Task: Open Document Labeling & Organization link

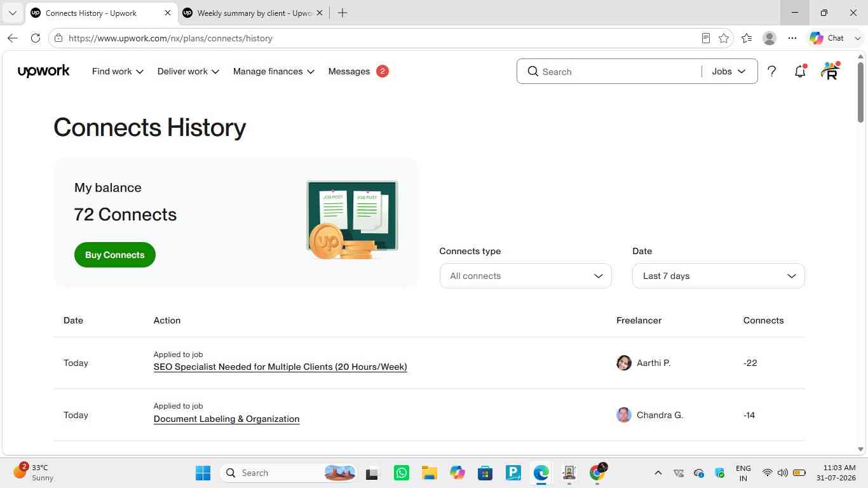Action: point(226,419)
